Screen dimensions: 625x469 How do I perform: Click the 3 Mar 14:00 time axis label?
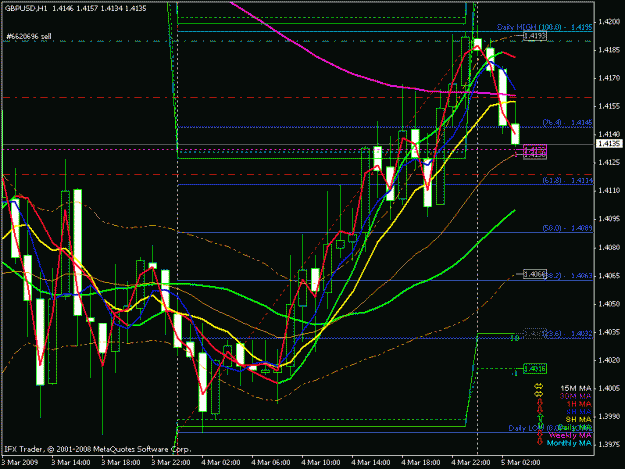pos(71,462)
